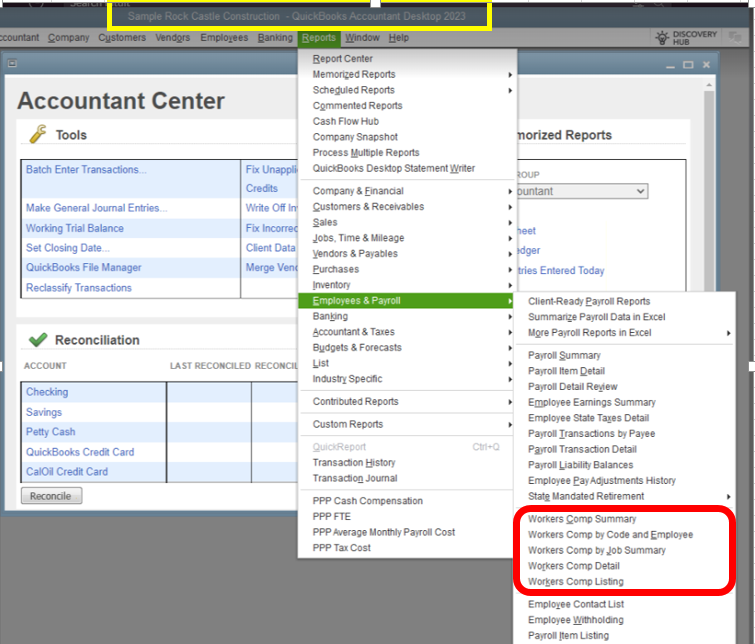Select Report Center menu item
Image resolution: width=755 pixels, height=644 pixels.
click(342, 59)
